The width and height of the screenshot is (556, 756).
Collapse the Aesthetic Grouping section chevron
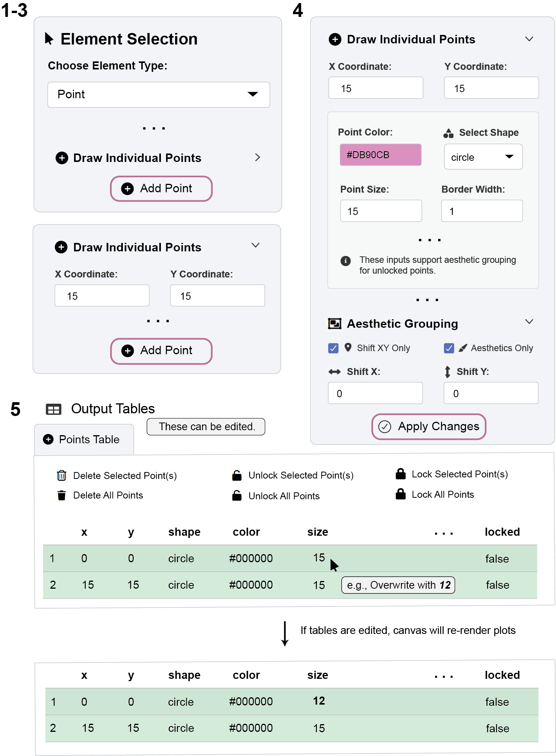[529, 322]
